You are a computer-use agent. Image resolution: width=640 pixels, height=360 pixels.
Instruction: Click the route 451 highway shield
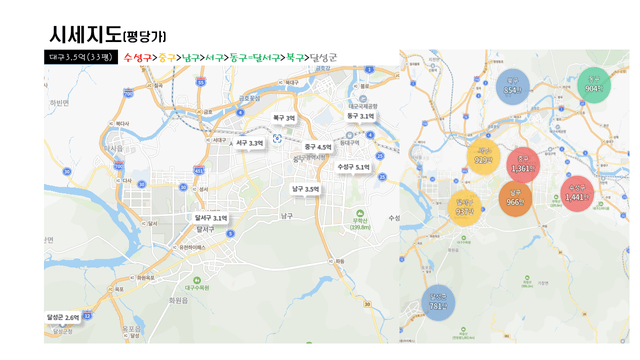tap(199, 170)
